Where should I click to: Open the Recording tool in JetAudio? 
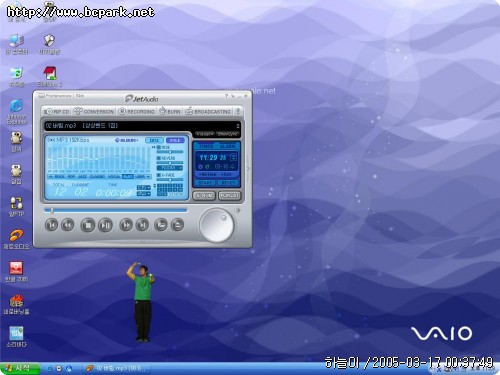coord(137,111)
